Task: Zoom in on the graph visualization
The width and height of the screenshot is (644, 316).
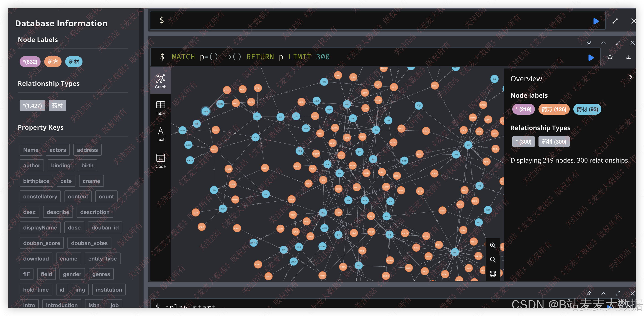Action: (492, 245)
